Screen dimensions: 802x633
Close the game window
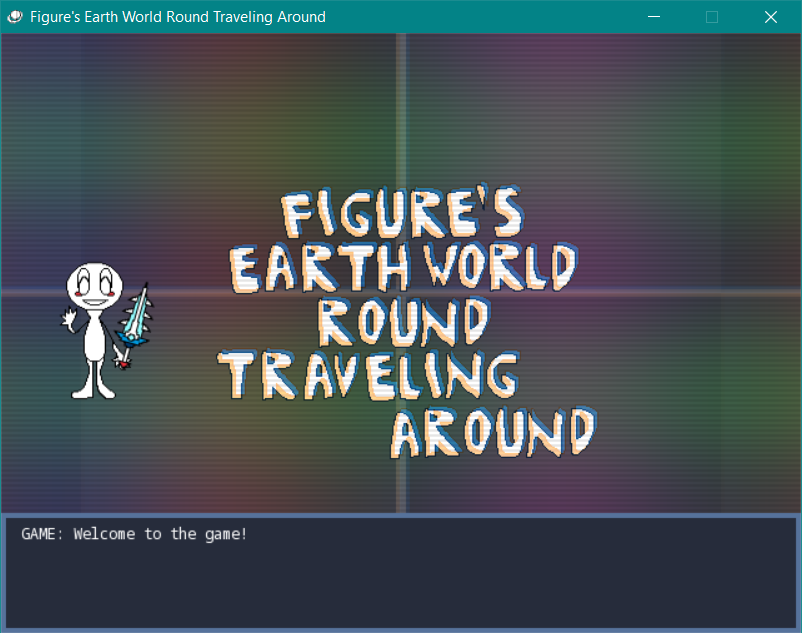point(771,17)
